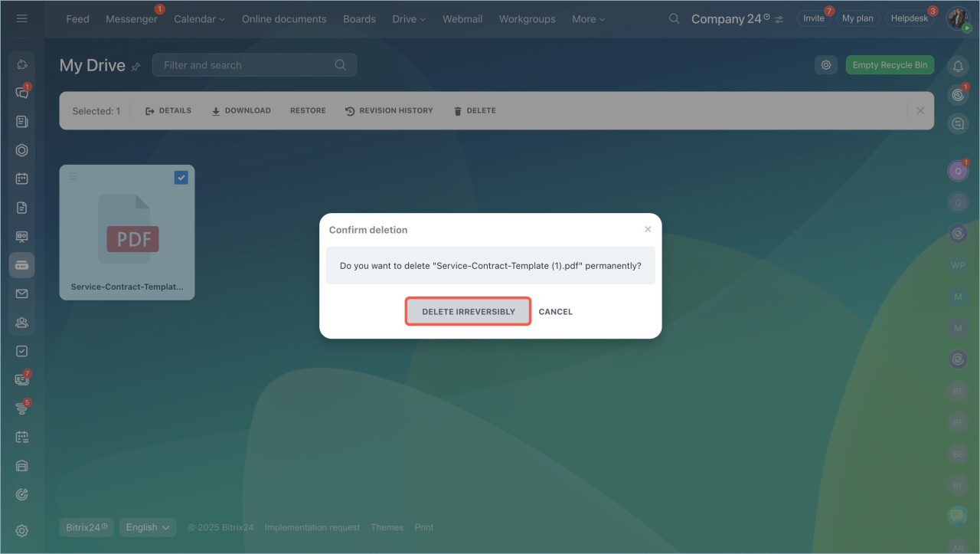Open the notifications bell icon

pyautogui.click(x=957, y=67)
